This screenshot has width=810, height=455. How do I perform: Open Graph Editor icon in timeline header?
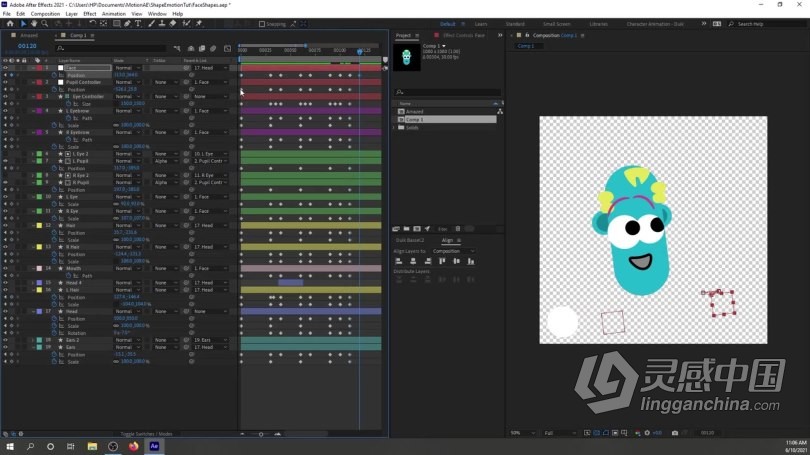227,49
